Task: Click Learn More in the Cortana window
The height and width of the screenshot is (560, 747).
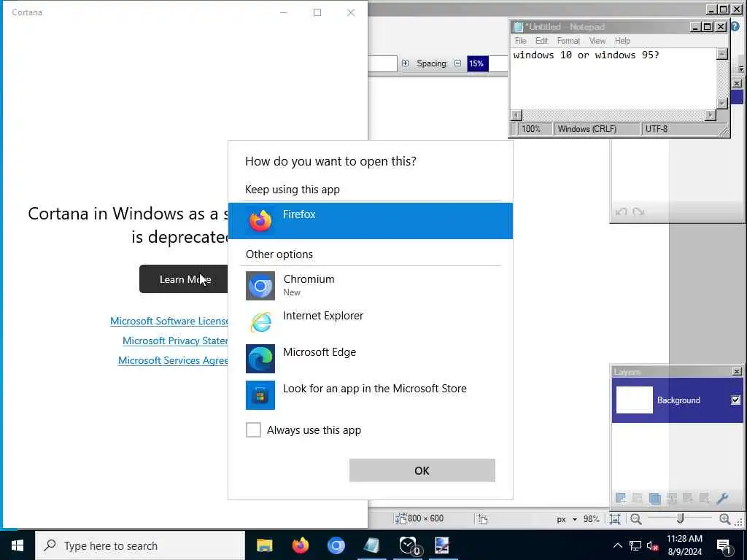Action: pos(185,279)
